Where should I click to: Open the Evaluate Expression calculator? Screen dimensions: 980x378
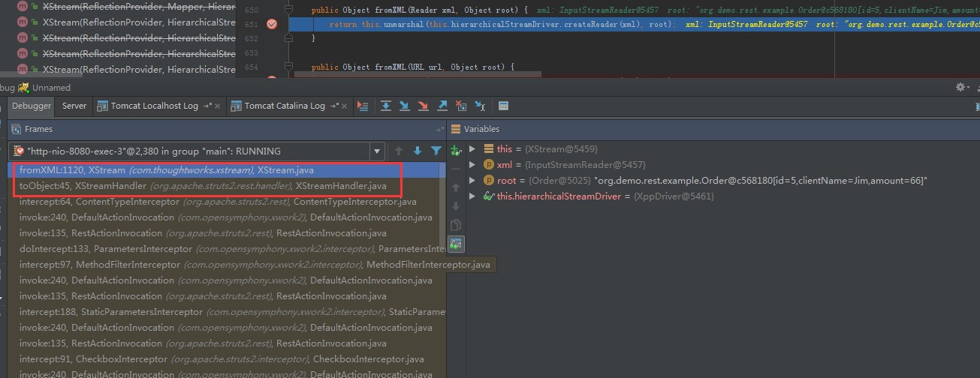503,106
